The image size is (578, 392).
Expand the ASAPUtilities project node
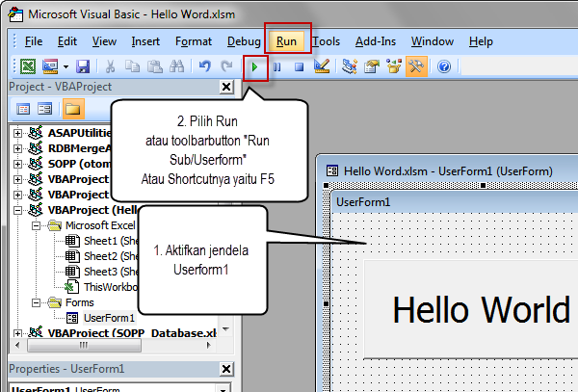(18, 133)
